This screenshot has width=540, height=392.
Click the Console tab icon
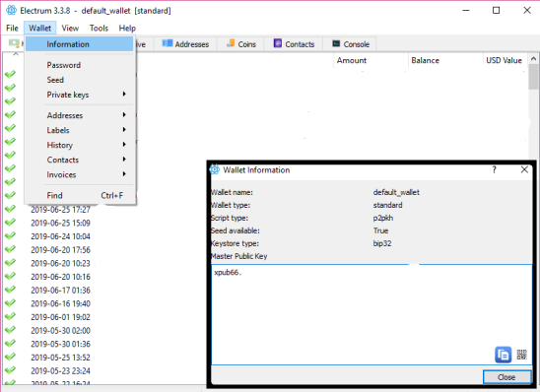(x=336, y=43)
